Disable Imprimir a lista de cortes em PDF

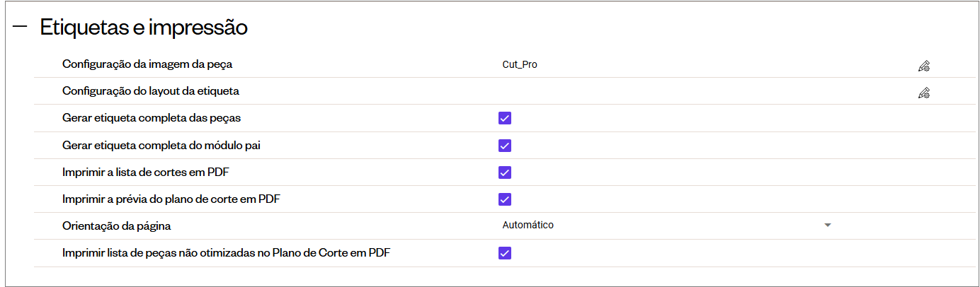[505, 172]
